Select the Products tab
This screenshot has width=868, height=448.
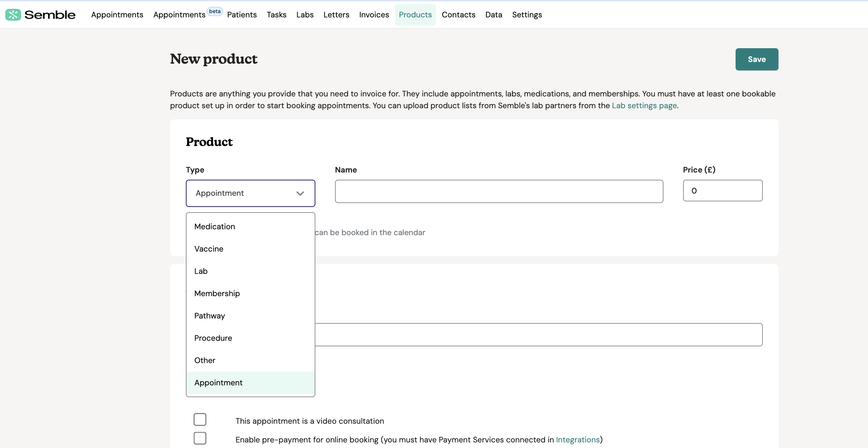pyautogui.click(x=415, y=15)
